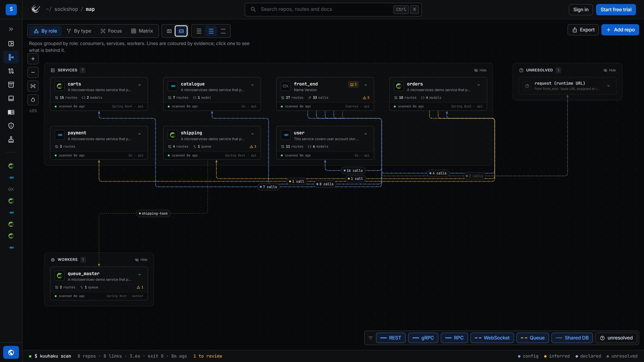The image size is (644, 362).
Task: Expand the front_end card chevron
Action: pos(365,85)
